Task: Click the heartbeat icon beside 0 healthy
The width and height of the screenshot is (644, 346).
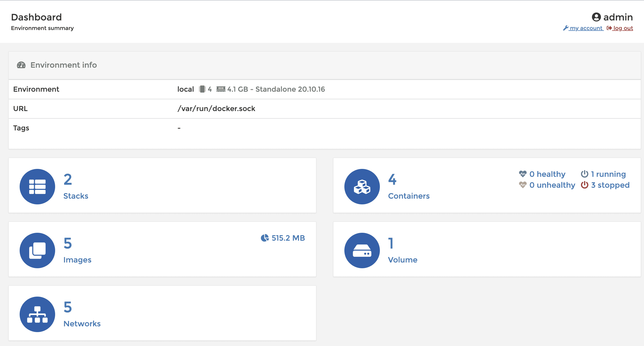Action: [522, 174]
